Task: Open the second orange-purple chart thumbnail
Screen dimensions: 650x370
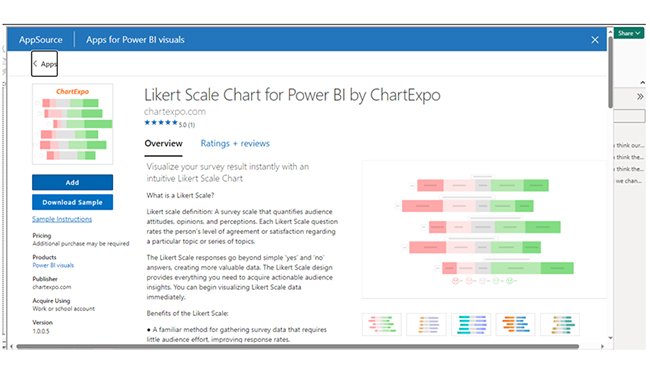Action: [426, 324]
